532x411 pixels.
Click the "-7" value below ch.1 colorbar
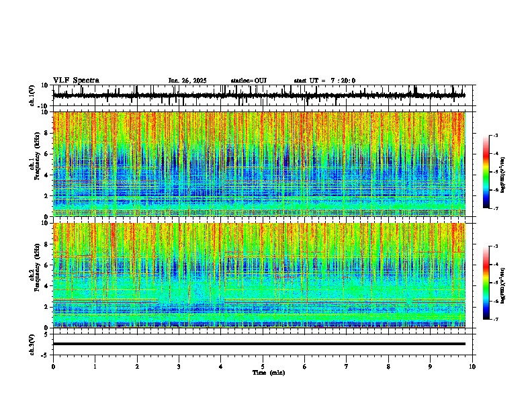496,209
